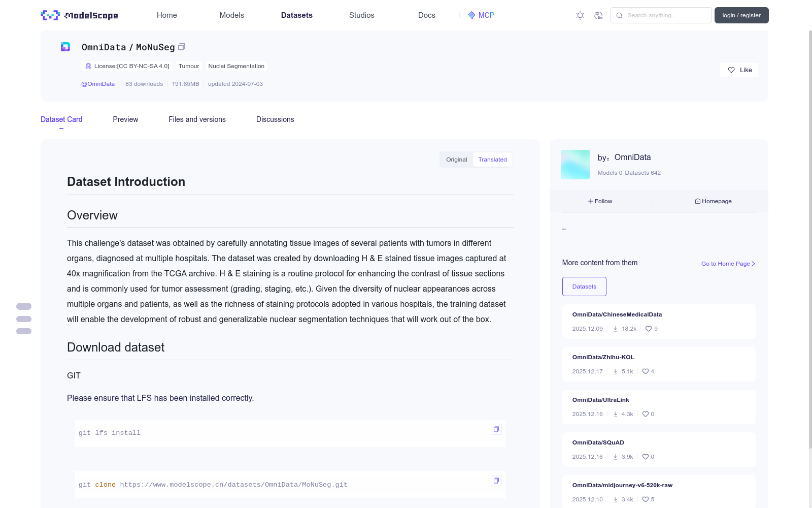This screenshot has width=812, height=508.
Task: Open the Models nav item
Action: pyautogui.click(x=232, y=15)
